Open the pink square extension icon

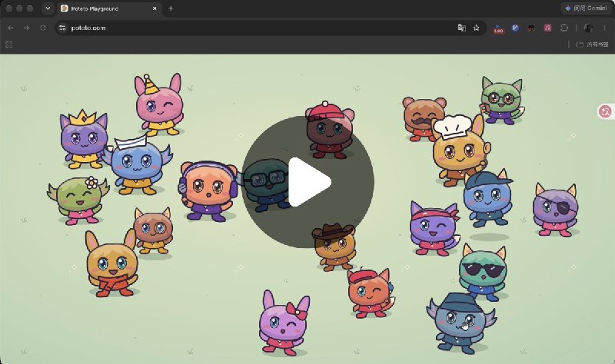[547, 28]
